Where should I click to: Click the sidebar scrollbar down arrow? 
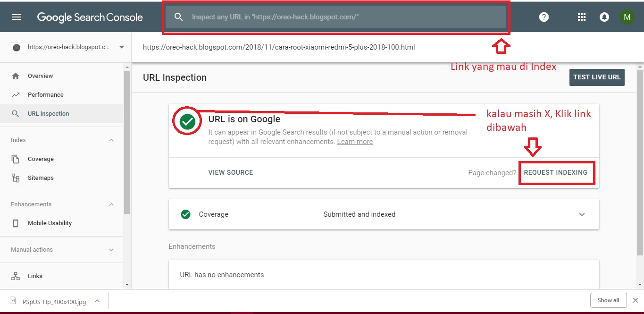tap(126, 285)
